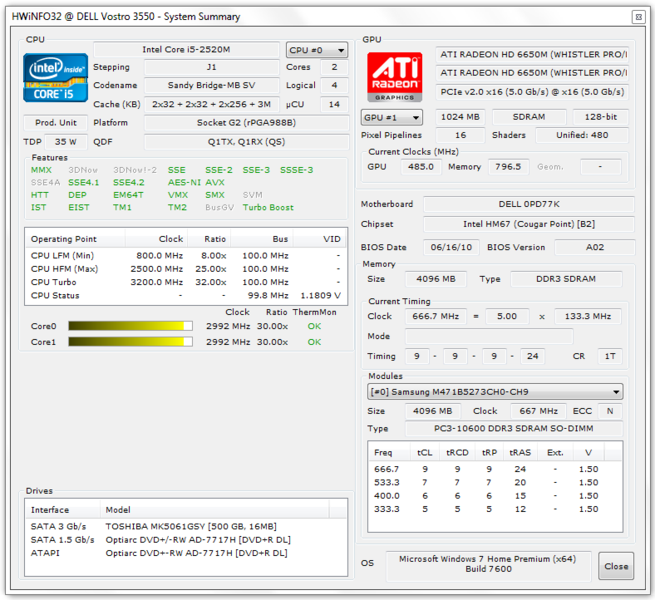Click the tCL column header
Screen dimensions: 655x600
[425, 453]
